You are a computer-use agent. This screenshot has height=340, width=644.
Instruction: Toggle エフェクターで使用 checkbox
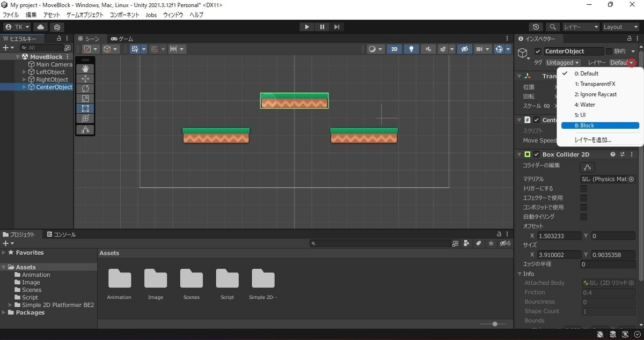coord(583,198)
